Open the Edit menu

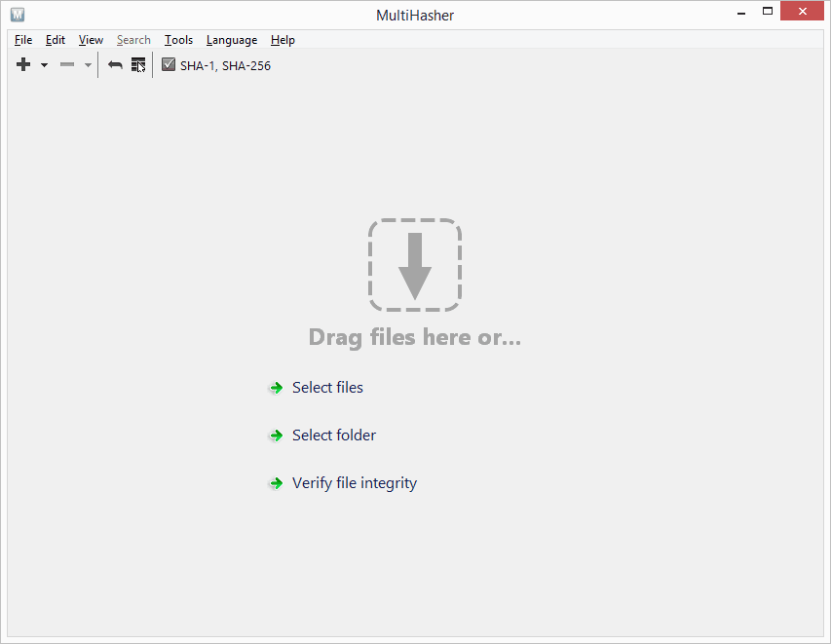point(56,40)
